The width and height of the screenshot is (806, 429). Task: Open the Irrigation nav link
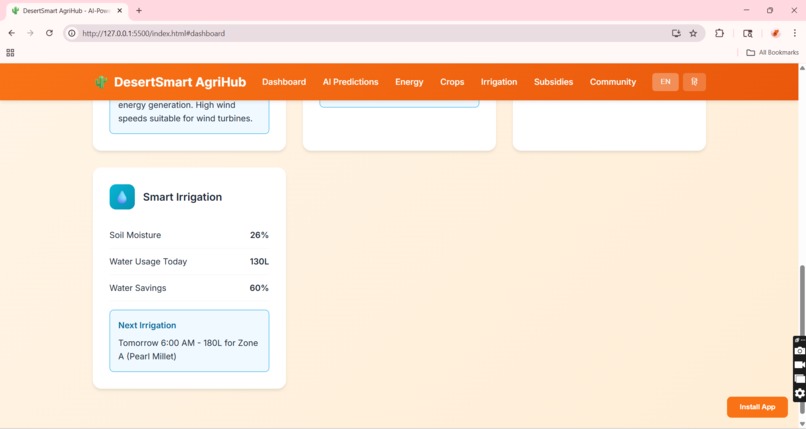click(499, 82)
